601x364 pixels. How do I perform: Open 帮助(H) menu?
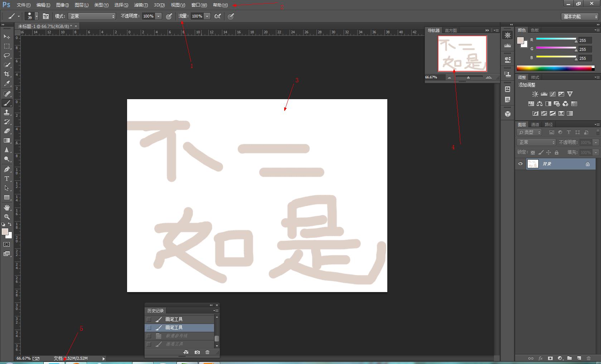pyautogui.click(x=220, y=5)
